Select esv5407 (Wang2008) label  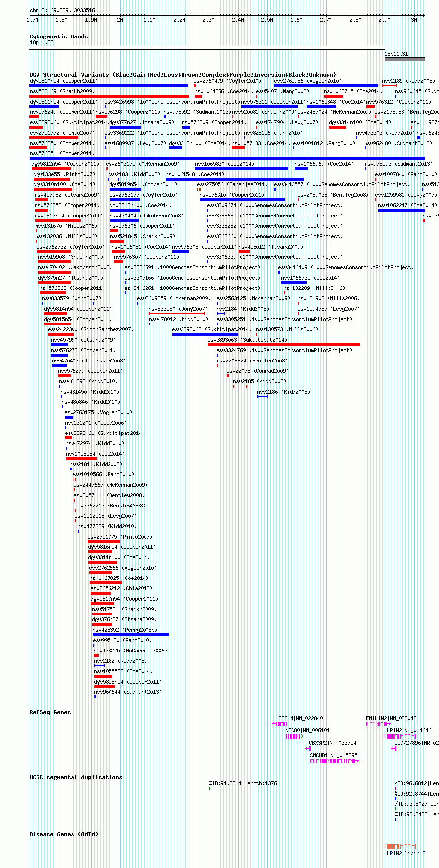(283, 91)
